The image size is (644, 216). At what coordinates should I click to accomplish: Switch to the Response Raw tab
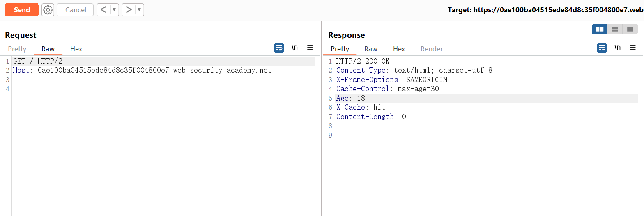coord(371,49)
